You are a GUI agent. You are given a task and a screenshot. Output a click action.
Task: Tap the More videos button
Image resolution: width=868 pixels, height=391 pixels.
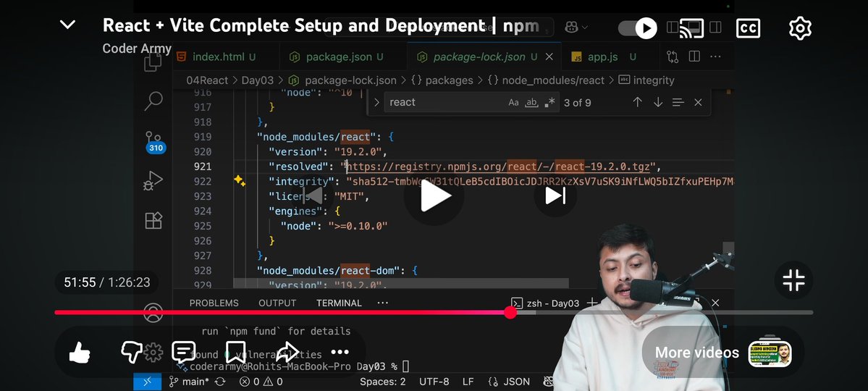click(723, 353)
